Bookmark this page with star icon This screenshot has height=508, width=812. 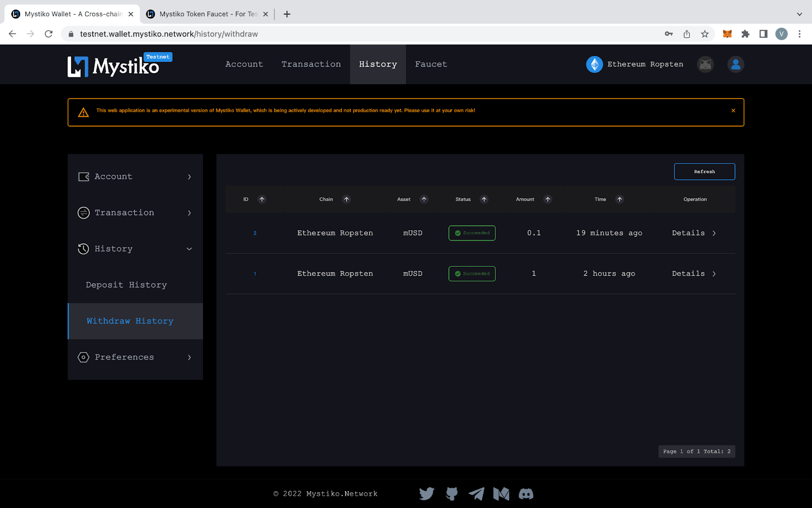(705, 34)
